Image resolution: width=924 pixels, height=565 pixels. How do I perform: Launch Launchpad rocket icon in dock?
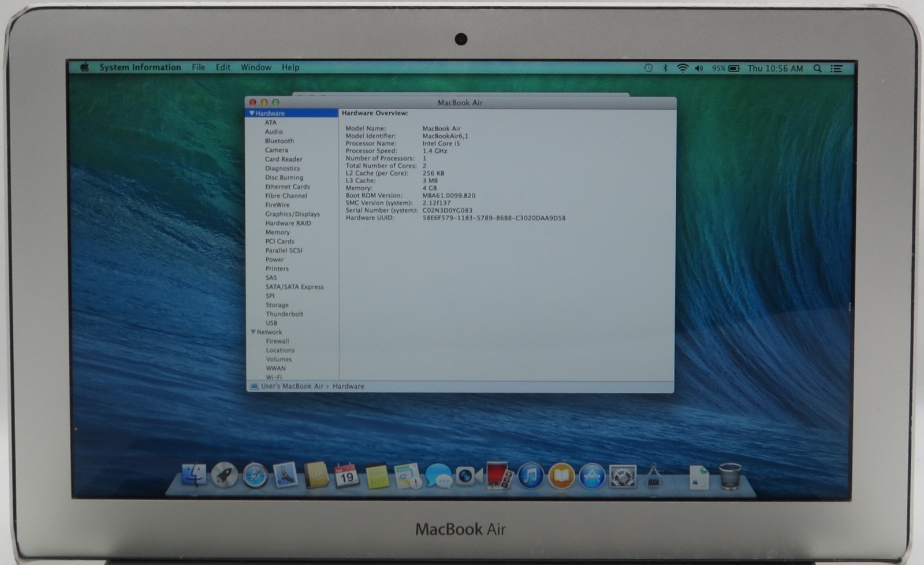[224, 475]
